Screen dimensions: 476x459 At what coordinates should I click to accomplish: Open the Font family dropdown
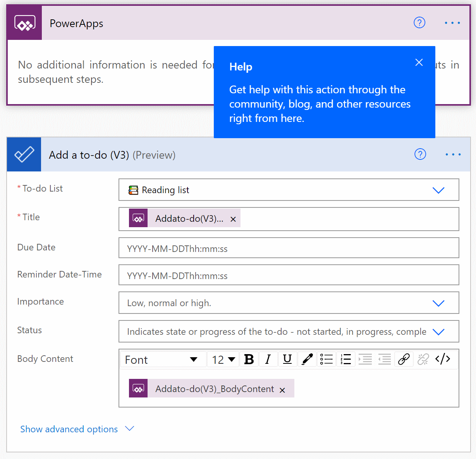click(163, 360)
